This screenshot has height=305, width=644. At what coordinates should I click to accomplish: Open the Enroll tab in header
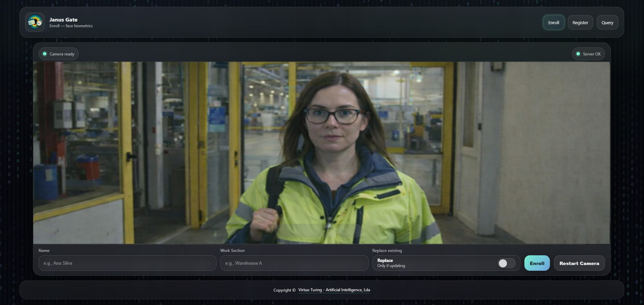point(553,23)
